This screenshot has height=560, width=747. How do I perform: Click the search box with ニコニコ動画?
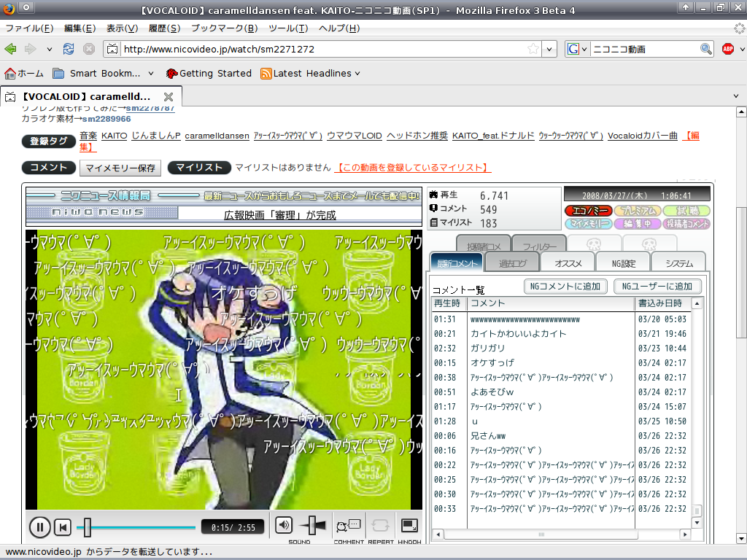pyautogui.click(x=645, y=49)
